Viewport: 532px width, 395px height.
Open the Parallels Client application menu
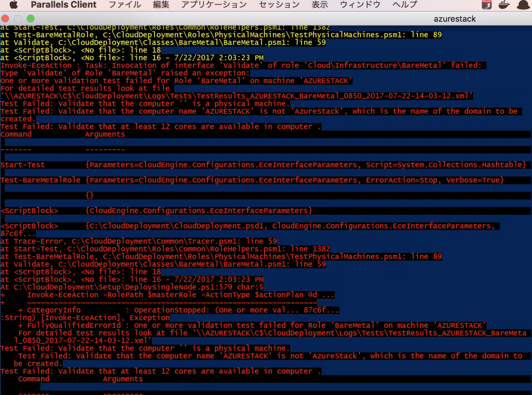(x=63, y=5)
